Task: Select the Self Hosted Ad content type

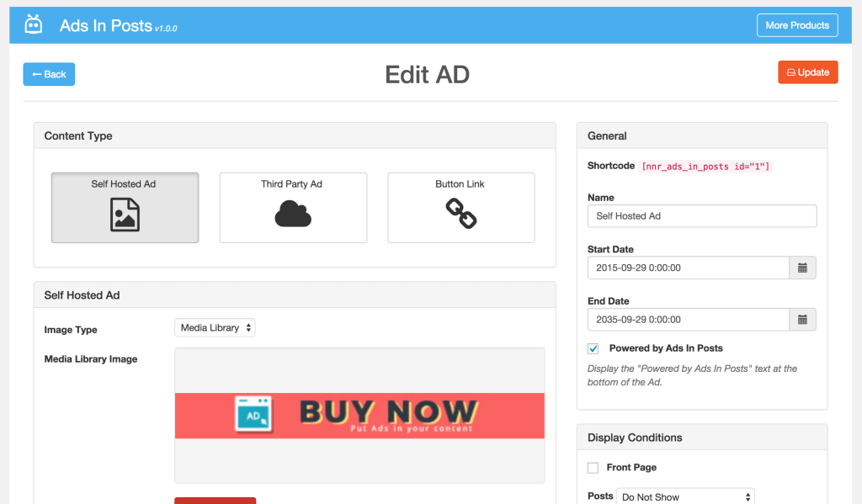Action: tap(125, 207)
